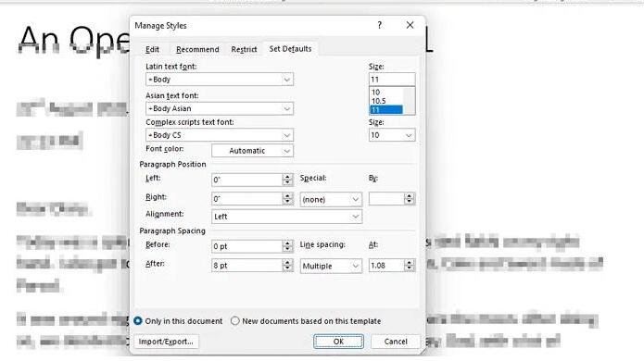Click the Before spacing field
644x361 pixels.
246,246
